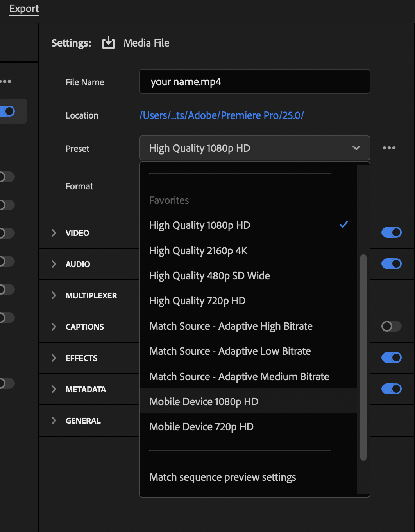The image size is (415, 532).
Task: Select High Quality 2160p 4K preset
Action: tap(199, 251)
